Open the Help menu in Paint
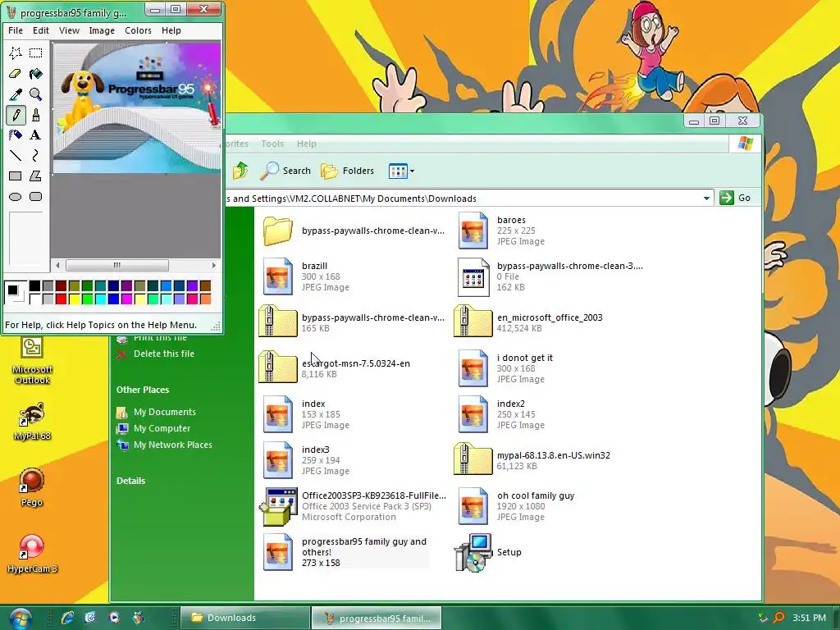840x630 pixels. tap(171, 30)
